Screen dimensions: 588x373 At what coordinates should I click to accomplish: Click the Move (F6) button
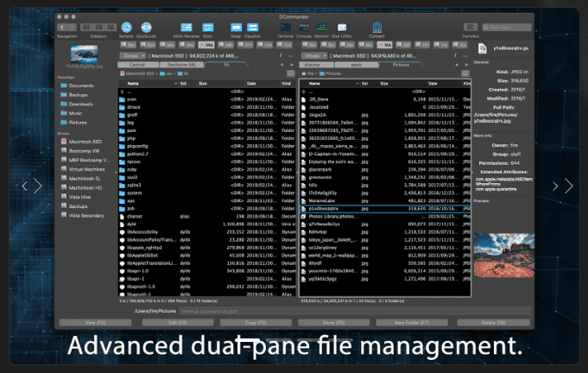(x=334, y=322)
